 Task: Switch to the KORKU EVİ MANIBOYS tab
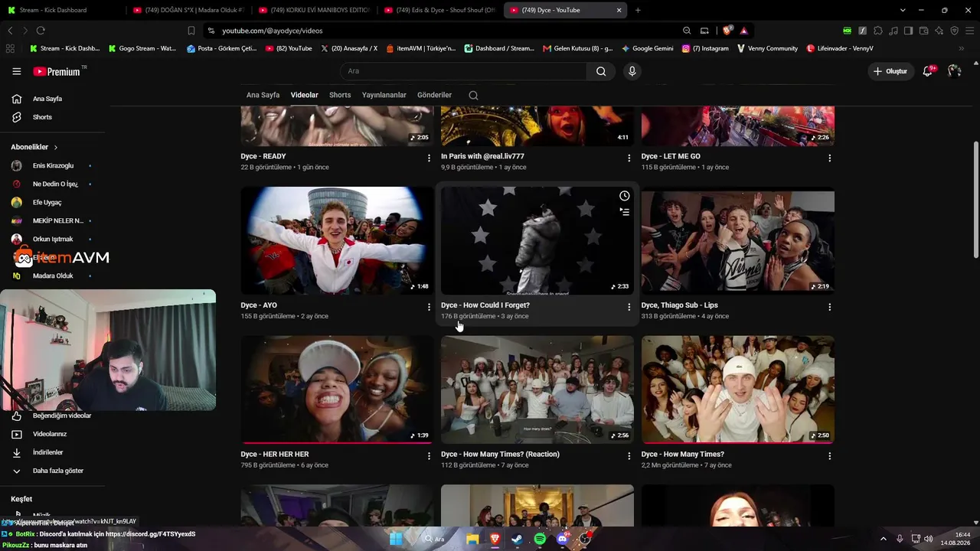[314, 10]
